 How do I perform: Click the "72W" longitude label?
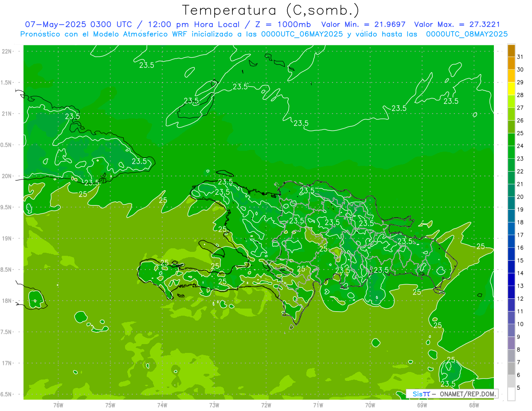[266, 405]
